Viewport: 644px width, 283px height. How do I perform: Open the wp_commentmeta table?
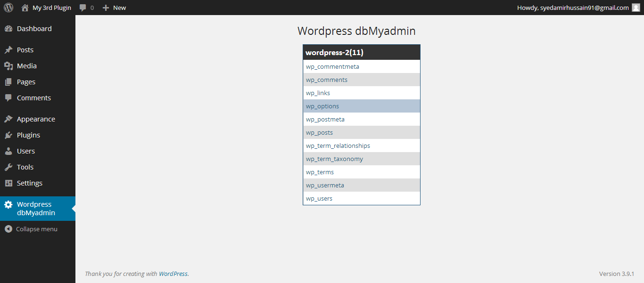click(362, 66)
